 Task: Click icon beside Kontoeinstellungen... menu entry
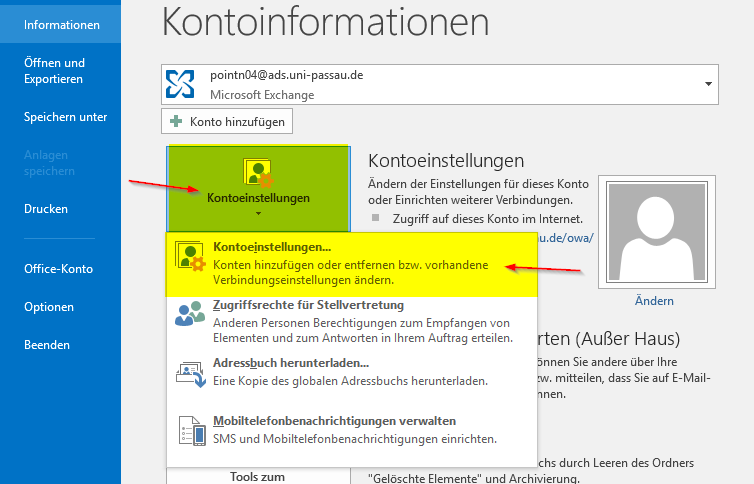tap(190, 256)
